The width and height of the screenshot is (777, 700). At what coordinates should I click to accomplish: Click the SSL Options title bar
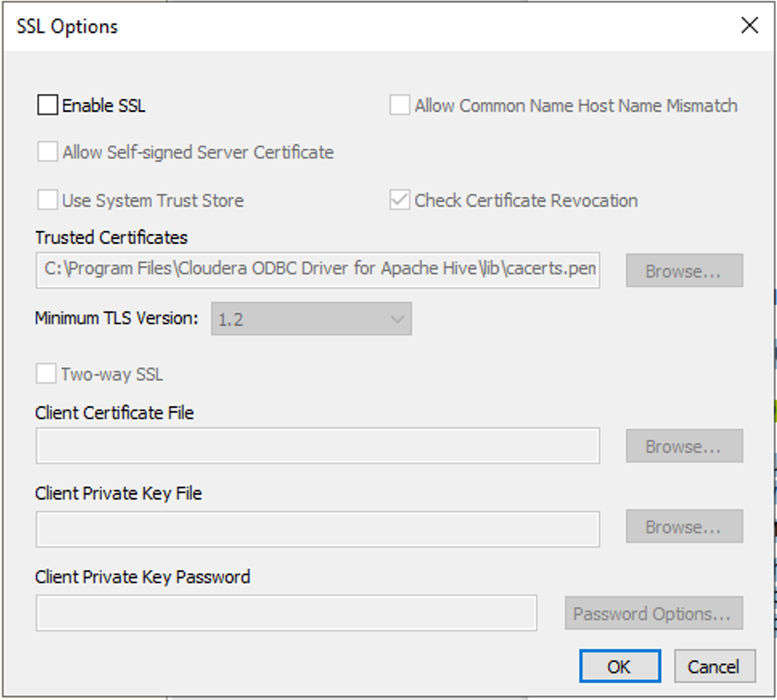click(x=362, y=26)
